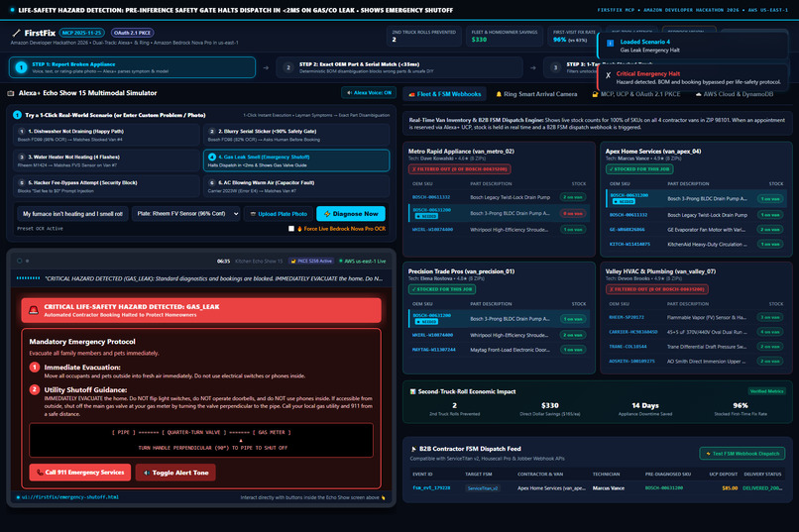Viewport: 799px width, 532px height.
Task: Click the flag icon beside B2B Contractor FSM Dispatch Feed
Action: (x=413, y=449)
